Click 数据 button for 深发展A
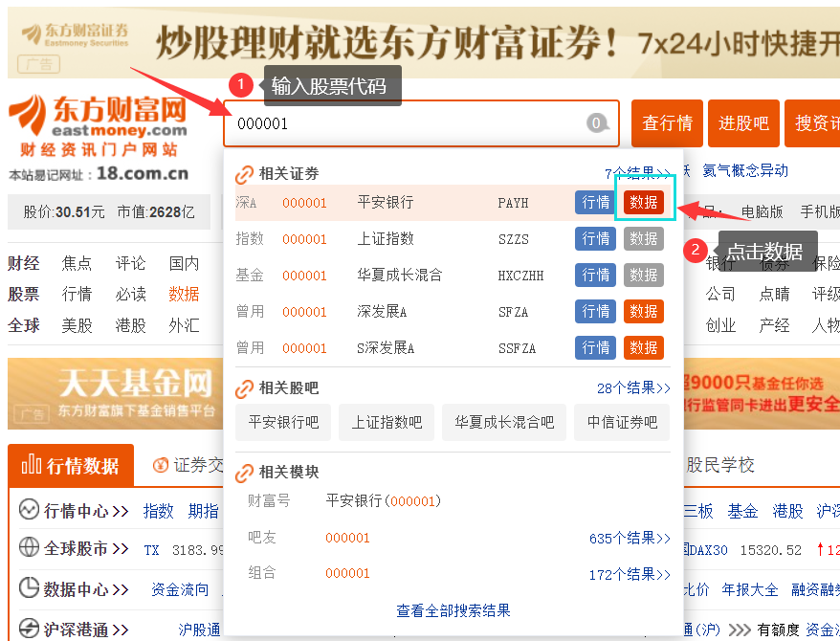Image resolution: width=840 pixels, height=641 pixels. coord(643,312)
